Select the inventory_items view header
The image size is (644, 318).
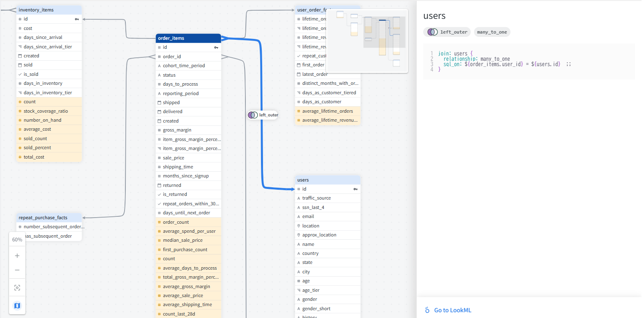pos(49,10)
